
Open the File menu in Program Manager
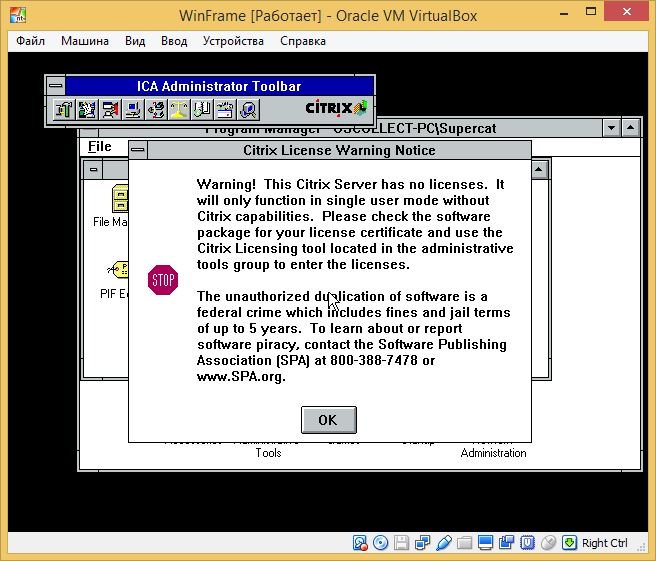[100, 147]
